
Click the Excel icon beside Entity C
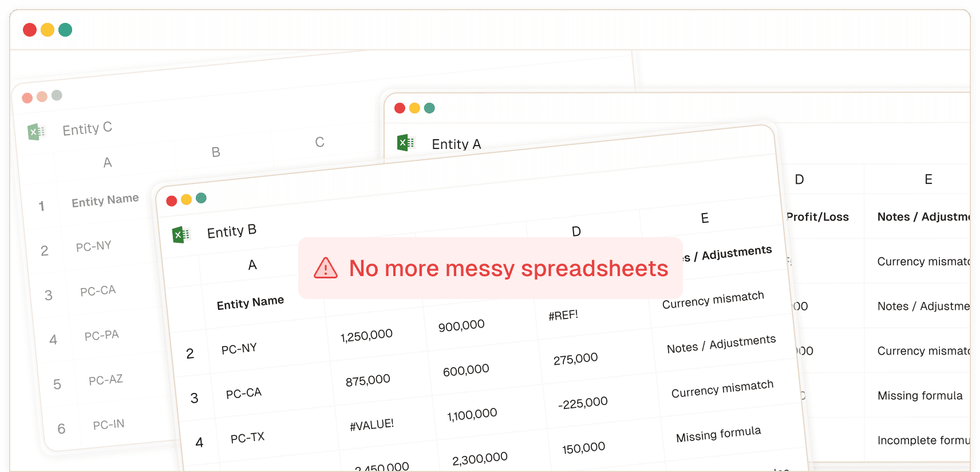[x=37, y=132]
